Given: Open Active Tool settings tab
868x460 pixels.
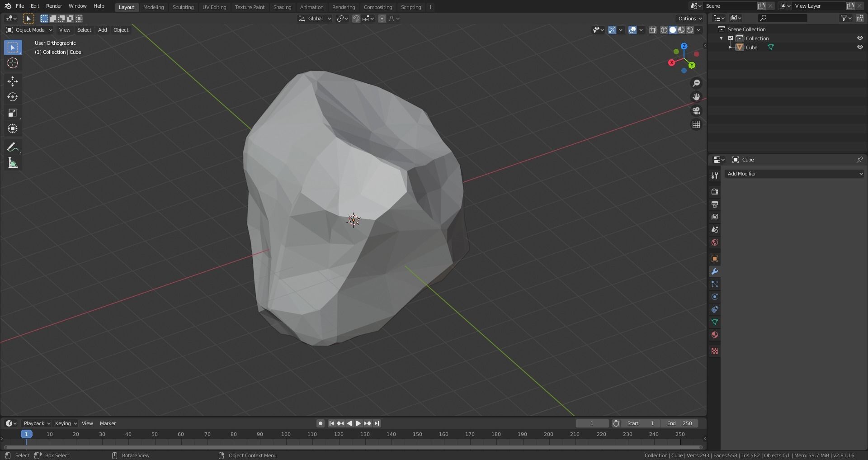Looking at the screenshot, I should 715,175.
